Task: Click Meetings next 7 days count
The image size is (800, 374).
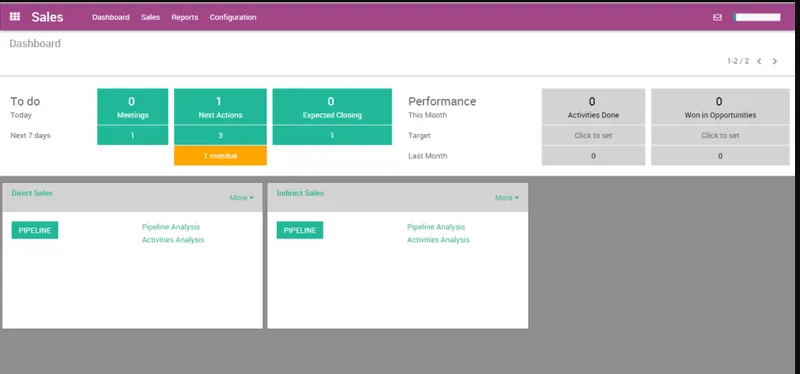Action: tap(133, 135)
